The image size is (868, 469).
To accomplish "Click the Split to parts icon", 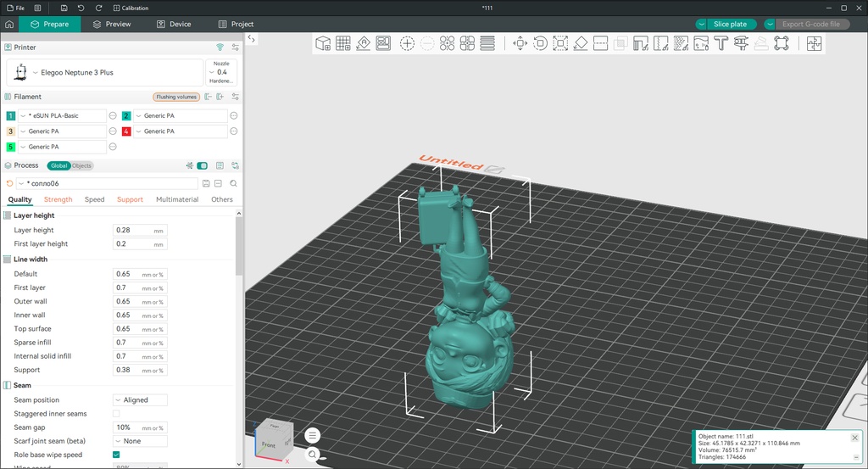I will [467, 43].
